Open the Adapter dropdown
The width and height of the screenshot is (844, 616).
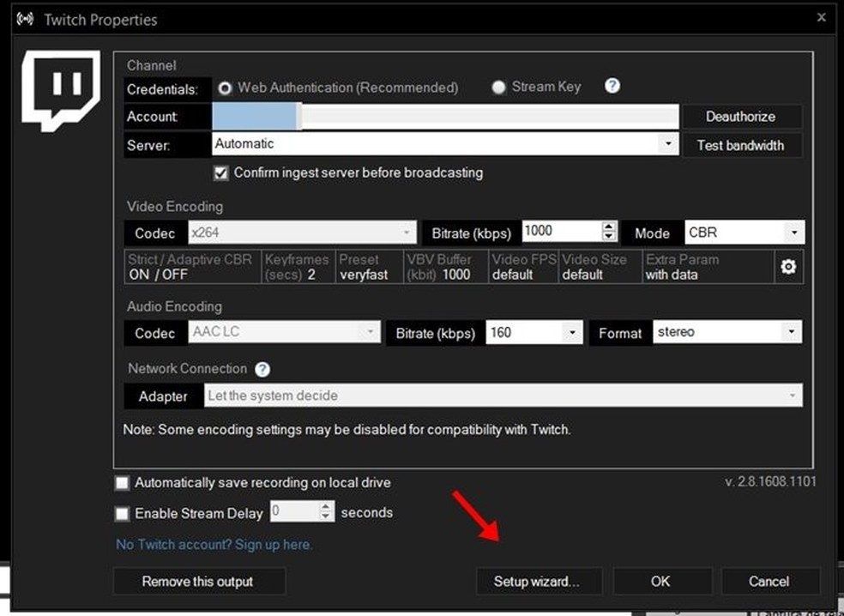793,396
